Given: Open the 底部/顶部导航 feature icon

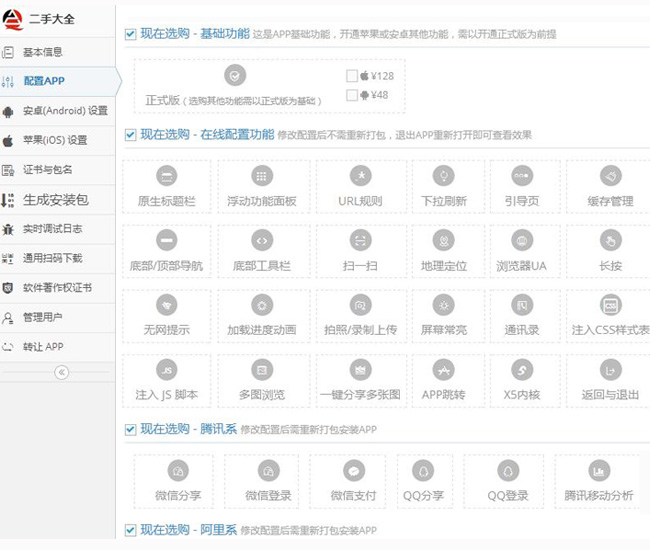Looking at the screenshot, I should [x=167, y=240].
